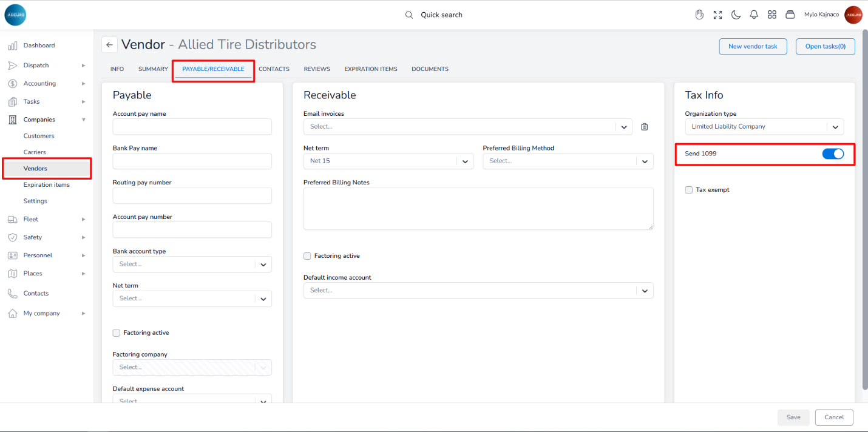868x432 pixels.
Task: Open the Organization type dropdown
Action: pyautogui.click(x=764, y=127)
